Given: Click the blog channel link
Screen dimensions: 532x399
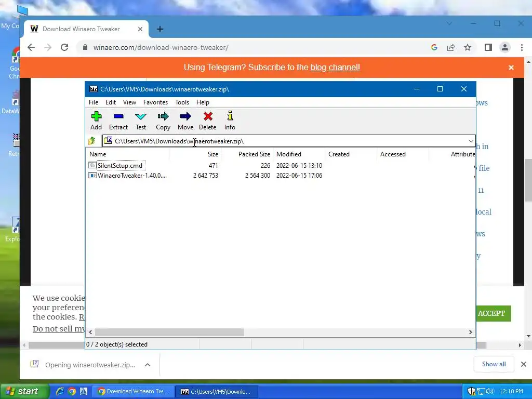Looking at the screenshot, I should tap(335, 67).
